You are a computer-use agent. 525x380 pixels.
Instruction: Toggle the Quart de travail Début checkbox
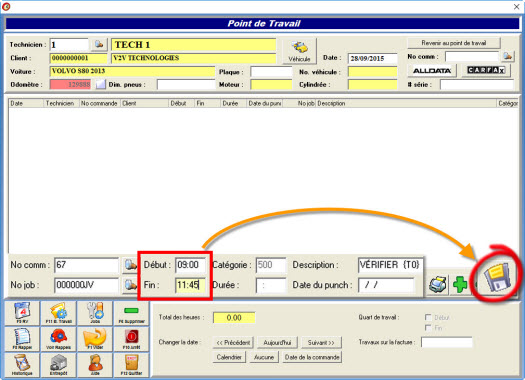(x=428, y=317)
